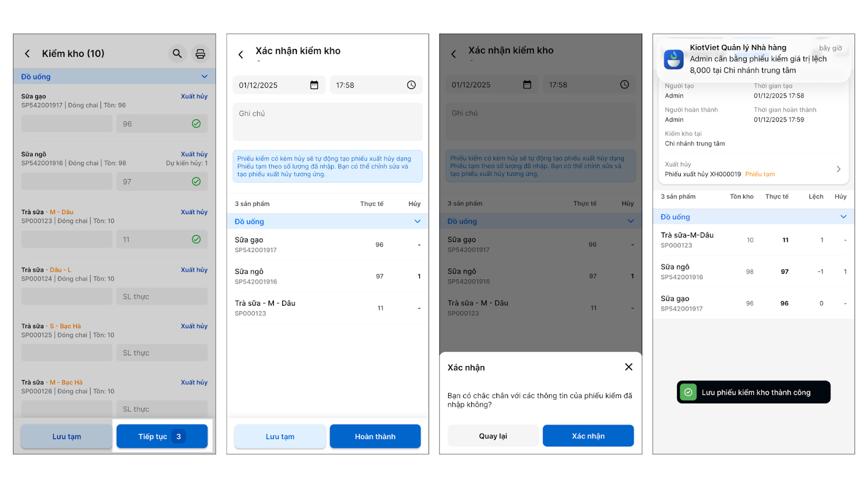Close the Xác nhận dialog with X
The image size is (868, 488).
tap(629, 367)
